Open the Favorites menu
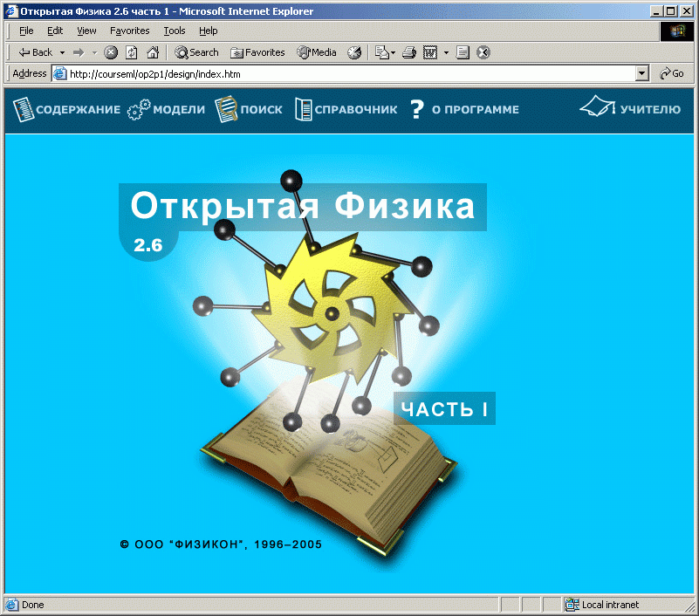This screenshot has height=616, width=699. (x=129, y=31)
